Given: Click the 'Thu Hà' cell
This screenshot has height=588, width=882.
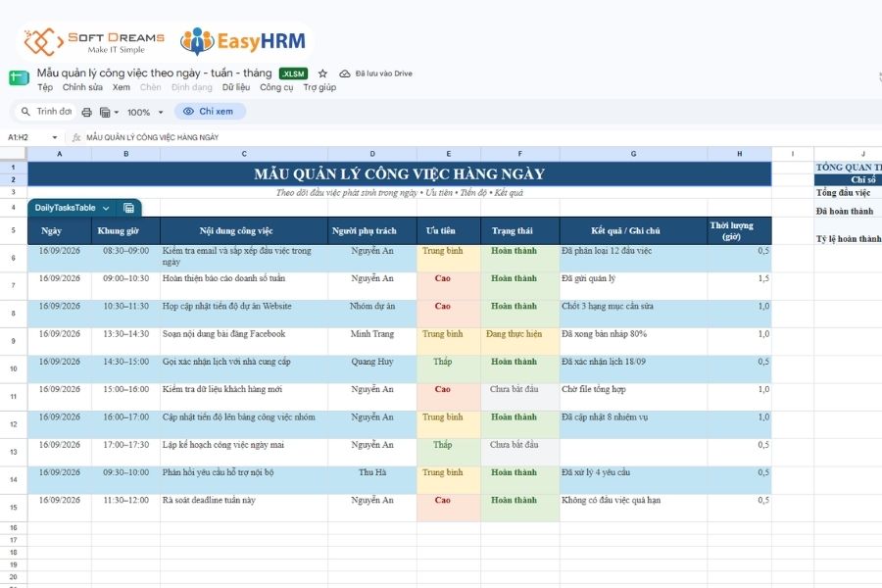Looking at the screenshot, I should tap(372, 479).
